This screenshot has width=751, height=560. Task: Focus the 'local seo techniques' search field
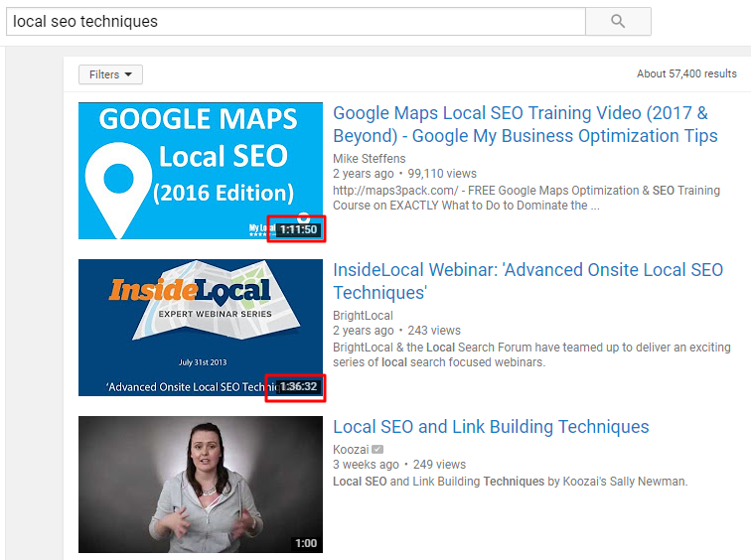pyautogui.click(x=296, y=22)
